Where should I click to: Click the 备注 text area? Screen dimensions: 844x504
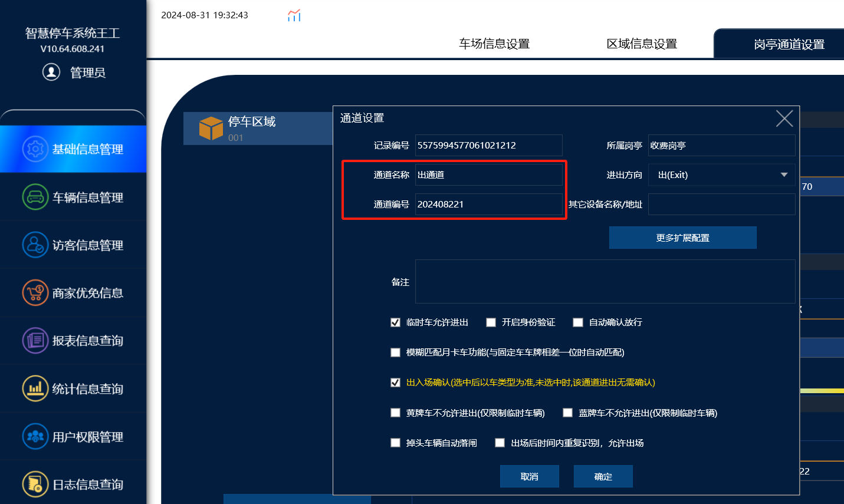(x=605, y=282)
